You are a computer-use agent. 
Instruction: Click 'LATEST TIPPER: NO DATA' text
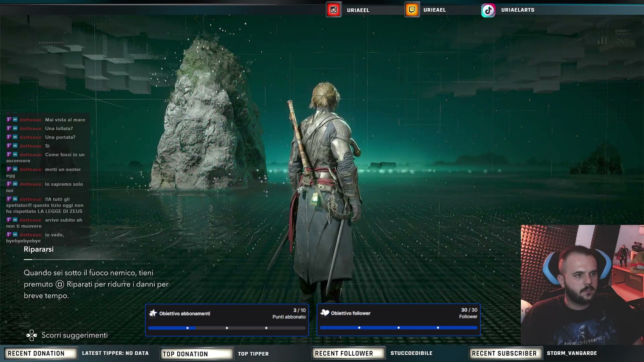tap(115, 353)
